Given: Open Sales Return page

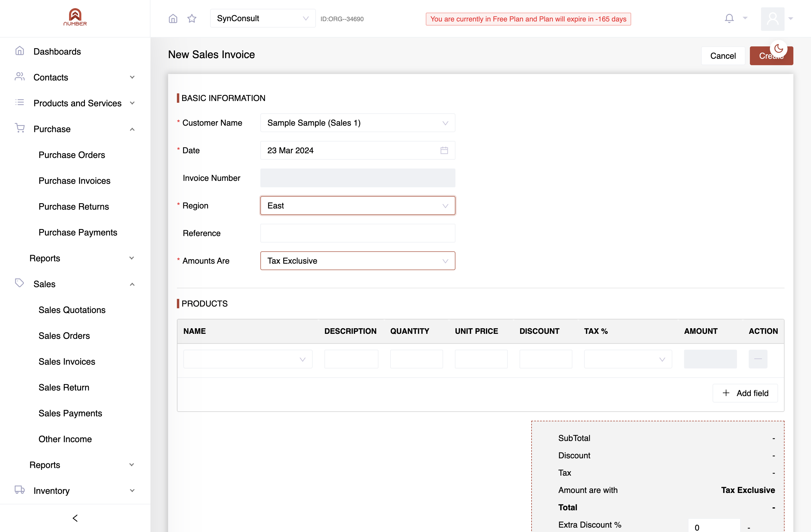Looking at the screenshot, I should click(64, 387).
